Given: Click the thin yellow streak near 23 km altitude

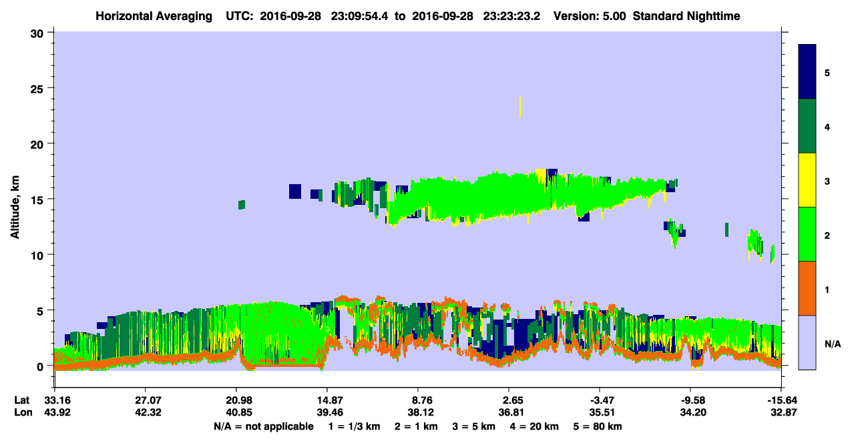Looking at the screenshot, I should [x=519, y=107].
